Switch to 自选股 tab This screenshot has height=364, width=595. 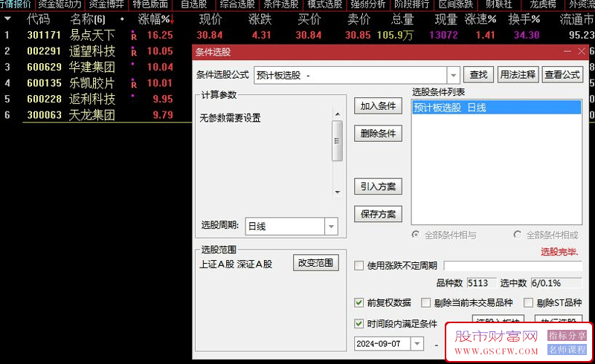coord(194,4)
